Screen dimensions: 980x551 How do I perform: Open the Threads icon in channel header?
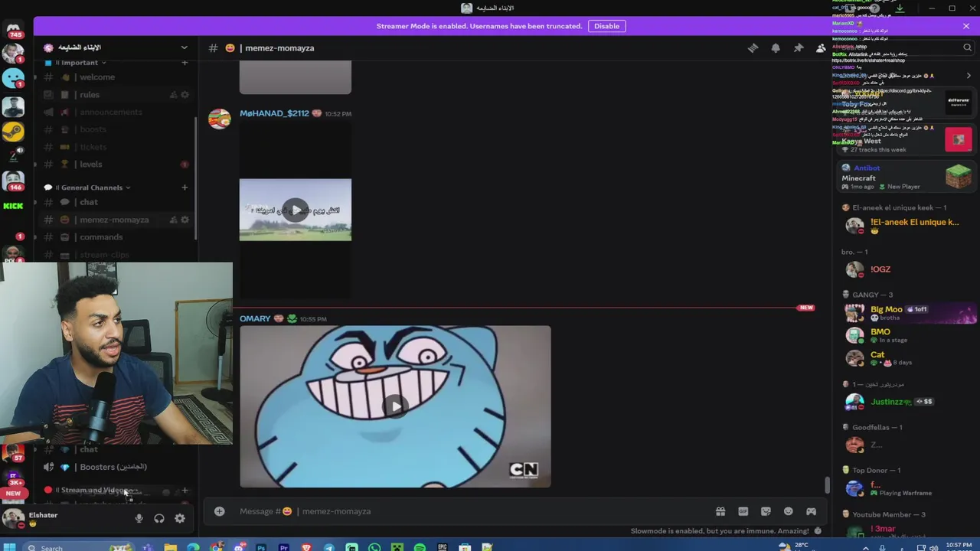pyautogui.click(x=753, y=48)
